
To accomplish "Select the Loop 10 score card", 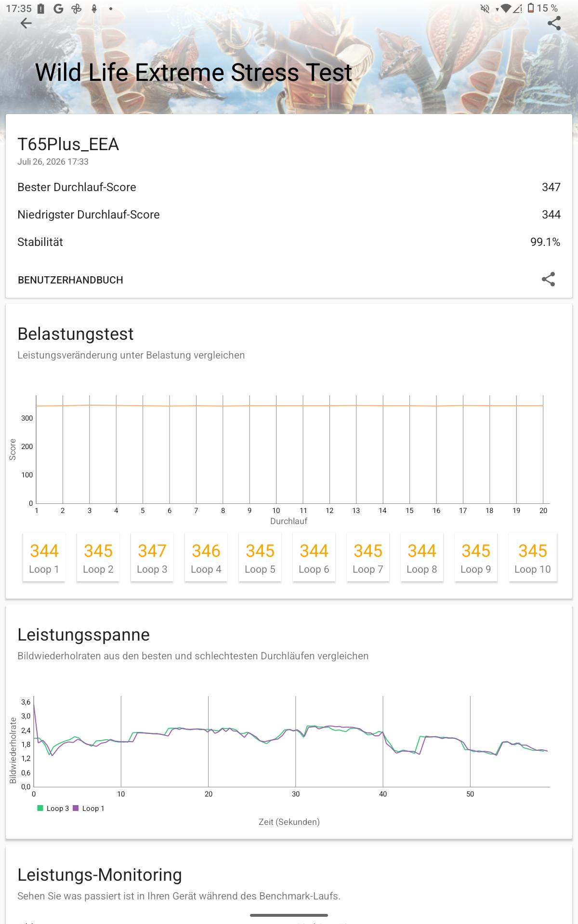I will click(533, 557).
